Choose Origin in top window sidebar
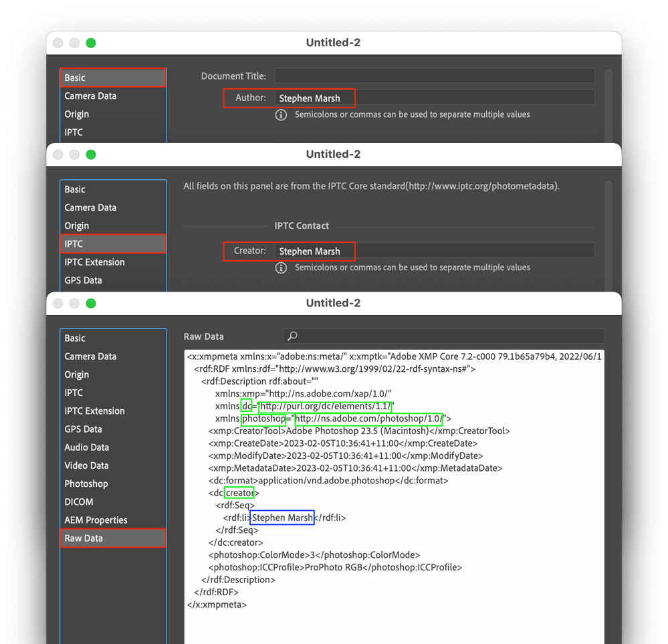Screen dimensions: 668x644 click(x=113, y=114)
